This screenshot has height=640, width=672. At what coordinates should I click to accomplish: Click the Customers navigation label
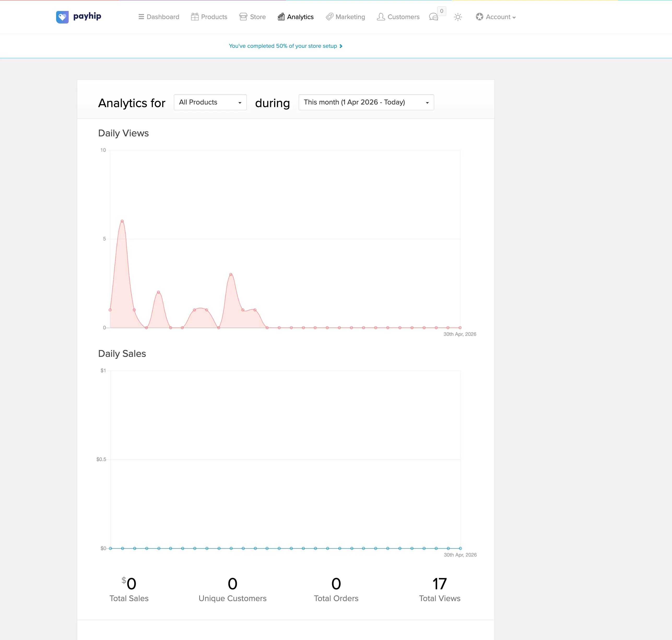click(403, 17)
